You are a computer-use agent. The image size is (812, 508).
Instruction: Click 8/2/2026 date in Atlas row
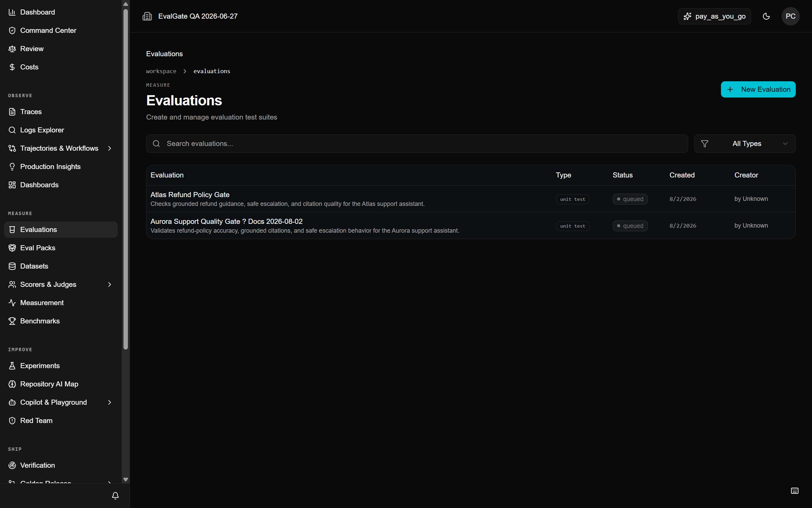tap(683, 199)
